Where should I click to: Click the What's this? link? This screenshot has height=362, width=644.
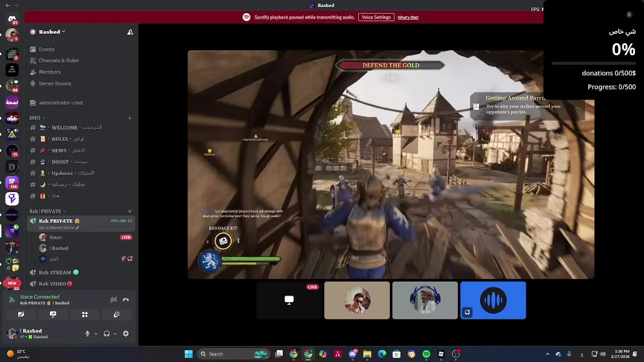click(x=408, y=17)
